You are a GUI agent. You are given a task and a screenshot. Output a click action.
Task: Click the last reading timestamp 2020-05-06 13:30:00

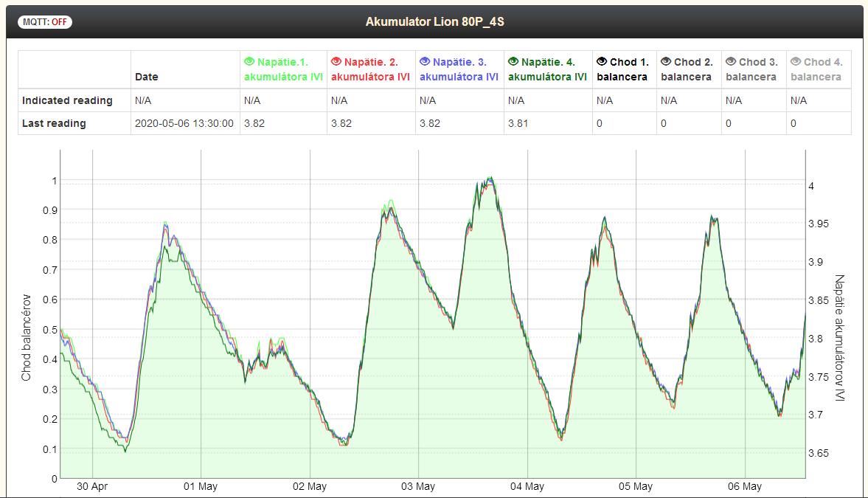click(184, 124)
